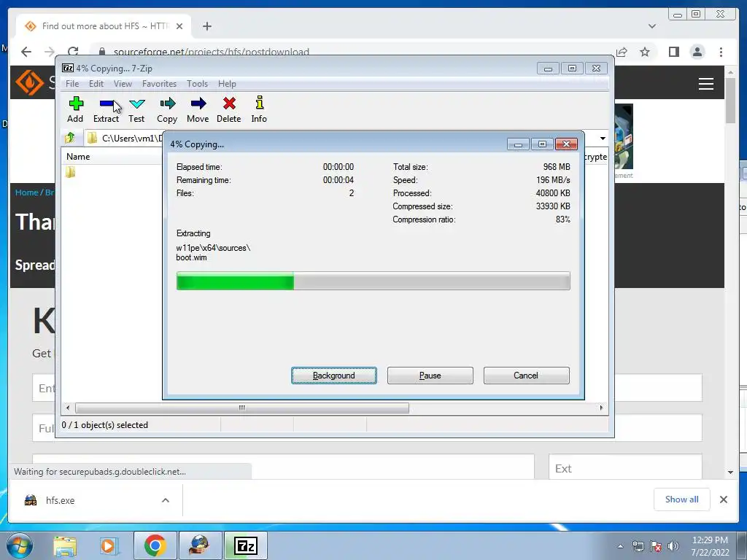Select the 'Find out more about HFS' tab
Screen dimensions: 747x560
(x=104, y=26)
